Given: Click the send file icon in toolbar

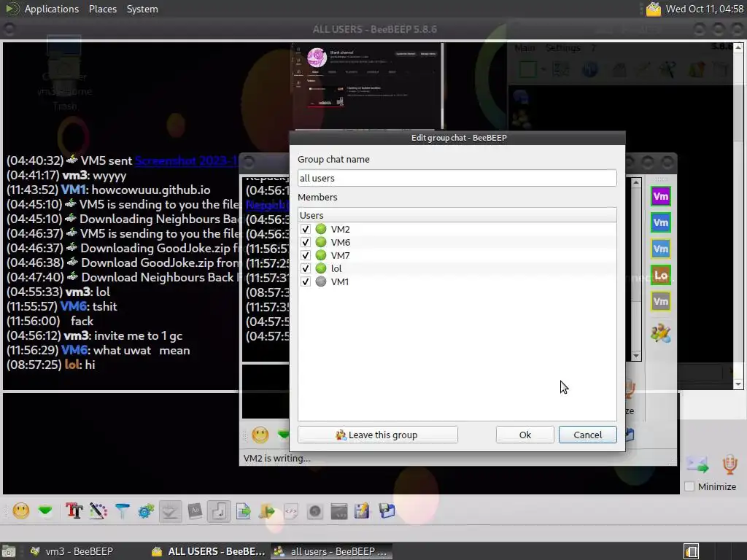Looking at the screenshot, I should tap(243, 511).
